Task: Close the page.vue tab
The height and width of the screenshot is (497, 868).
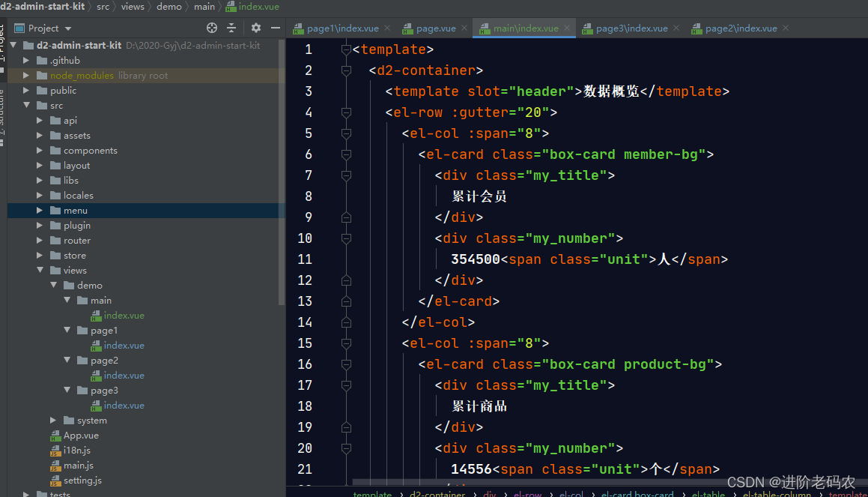Action: [x=464, y=28]
